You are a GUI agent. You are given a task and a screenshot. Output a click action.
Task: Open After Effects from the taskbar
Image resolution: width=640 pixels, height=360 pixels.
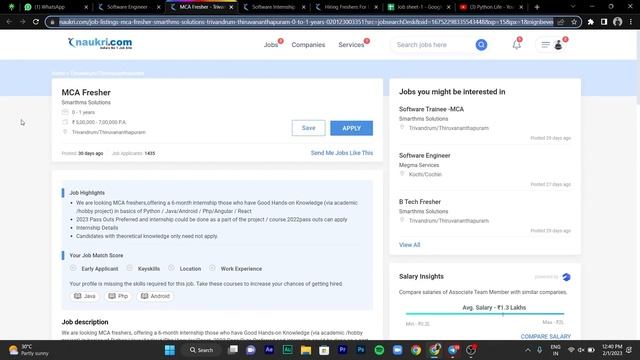[x=269, y=350]
